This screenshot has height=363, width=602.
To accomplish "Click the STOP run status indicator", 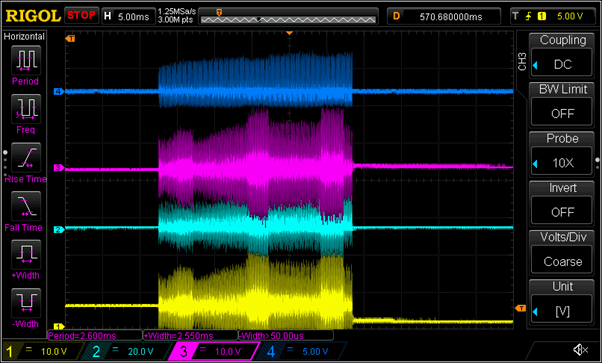I will 81,16.
